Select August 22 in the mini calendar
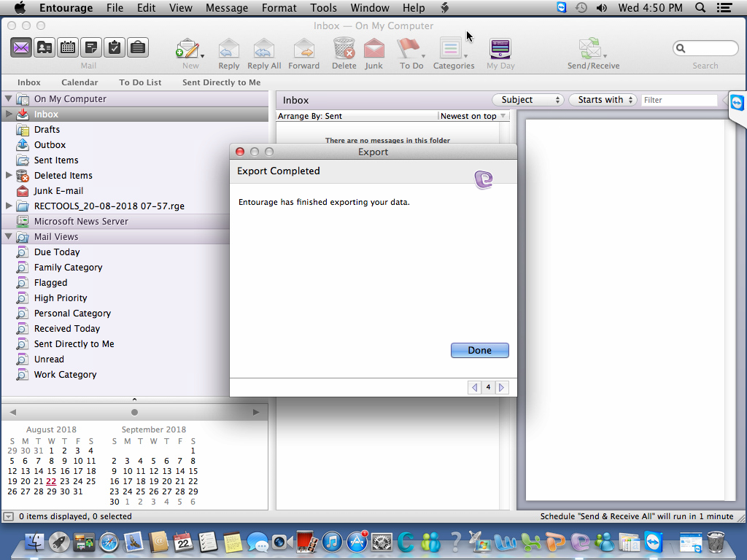Screen dimensions: 747x560 click(x=51, y=481)
